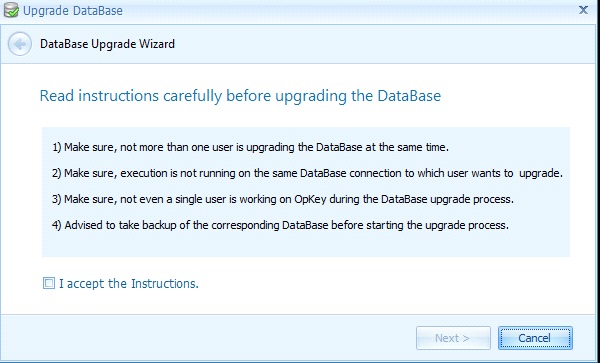Select instruction 2 about execution not running

[x=307, y=173]
